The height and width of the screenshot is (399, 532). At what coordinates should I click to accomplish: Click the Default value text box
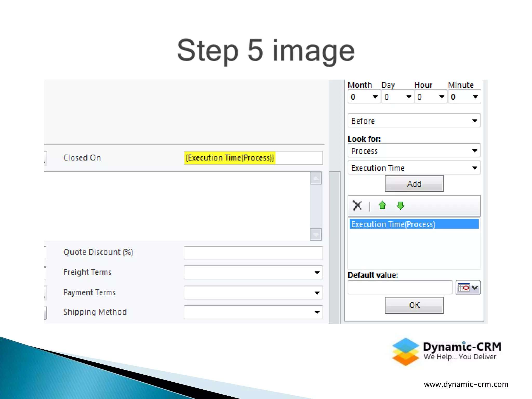(x=400, y=288)
